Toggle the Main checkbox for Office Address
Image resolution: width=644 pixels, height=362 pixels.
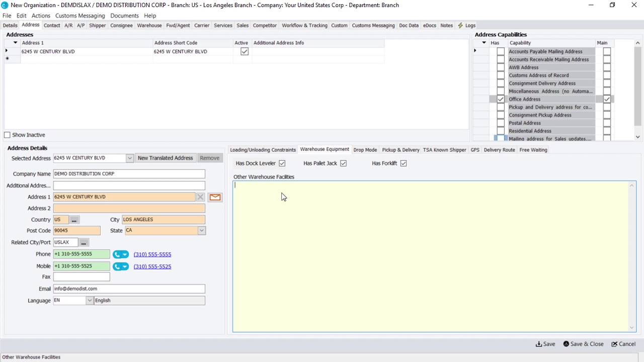click(607, 99)
